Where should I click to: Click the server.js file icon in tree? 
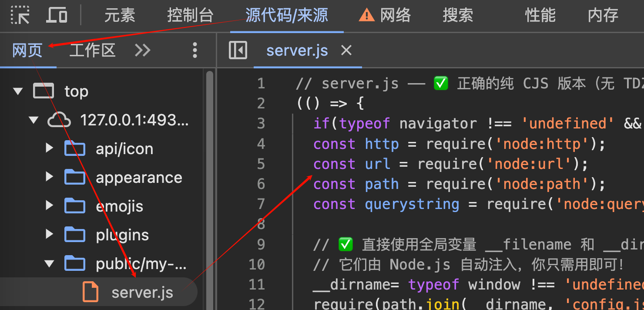point(91,292)
